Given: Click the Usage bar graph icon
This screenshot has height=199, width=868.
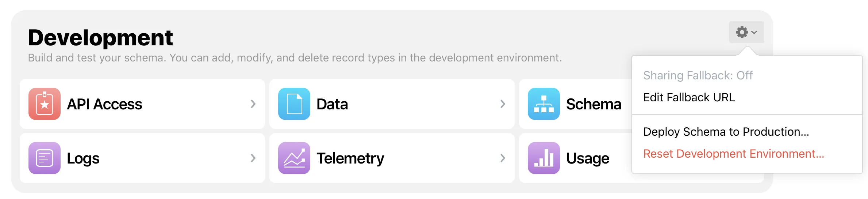Looking at the screenshot, I should point(544,158).
